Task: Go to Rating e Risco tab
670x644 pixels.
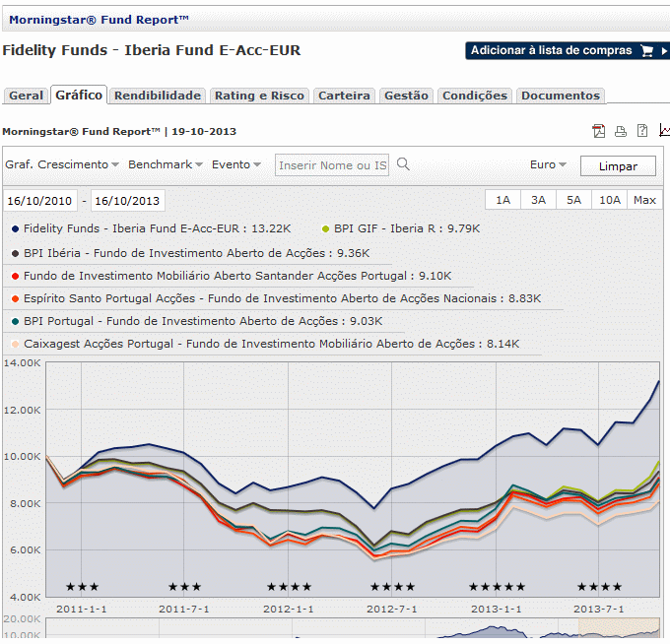Action: (259, 96)
